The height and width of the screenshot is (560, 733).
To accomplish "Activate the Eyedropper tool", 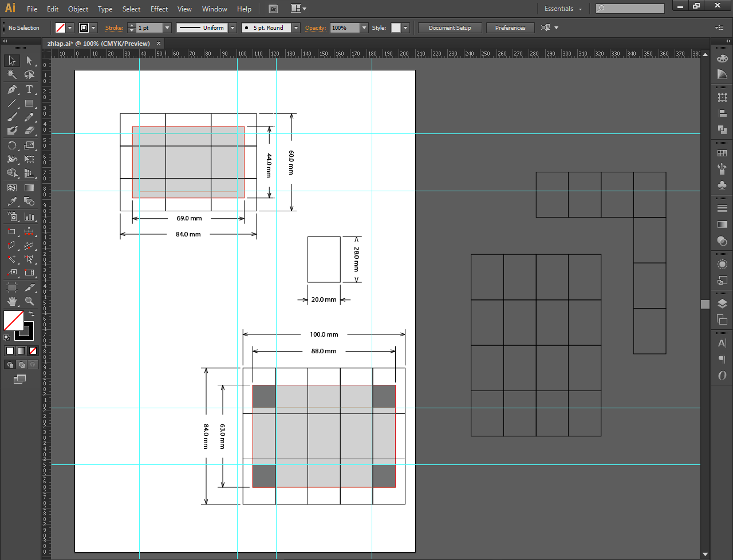I will click(11, 202).
